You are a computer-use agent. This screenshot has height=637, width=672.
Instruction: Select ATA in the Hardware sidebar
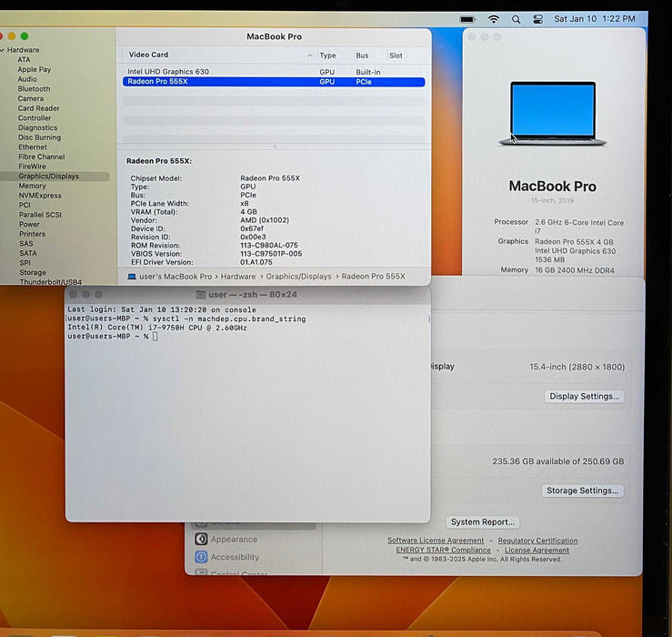[24, 60]
